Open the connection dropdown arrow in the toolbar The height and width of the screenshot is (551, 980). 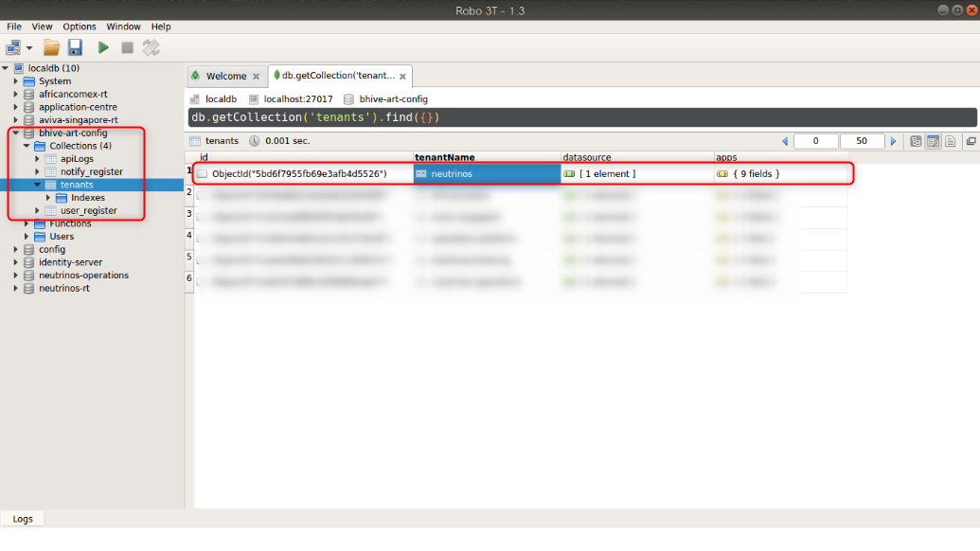29,47
